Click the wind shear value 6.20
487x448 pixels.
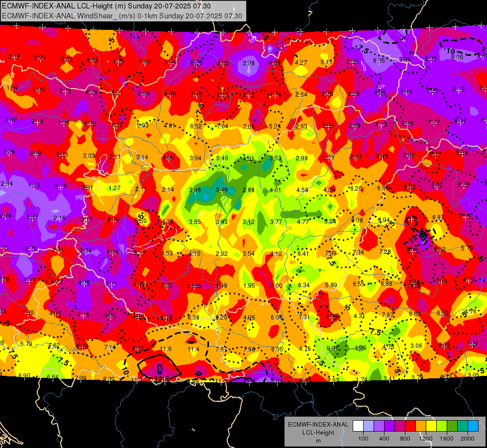[356, 188]
